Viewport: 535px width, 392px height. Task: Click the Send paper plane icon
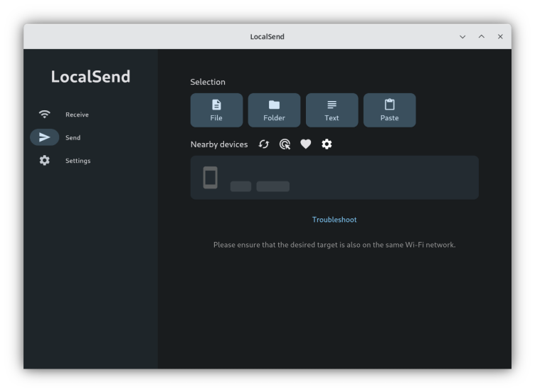point(45,137)
